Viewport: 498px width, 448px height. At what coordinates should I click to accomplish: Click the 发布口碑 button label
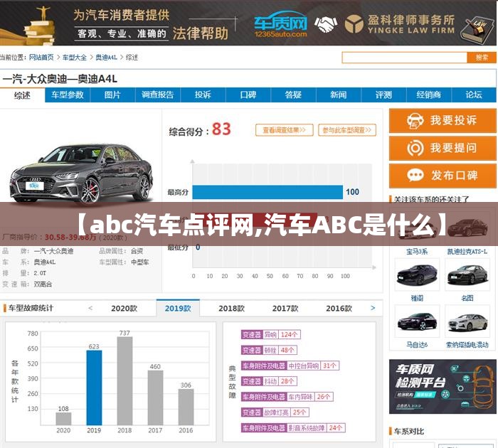[454, 175]
